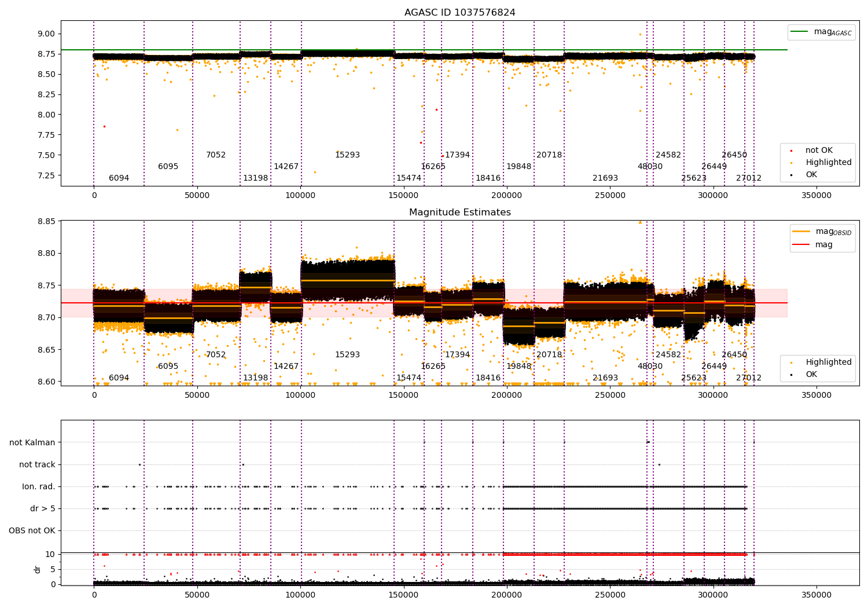This screenshot has height=608, width=868.
Task: Click the '9.00' y-axis tick label
Action: pos(46,34)
